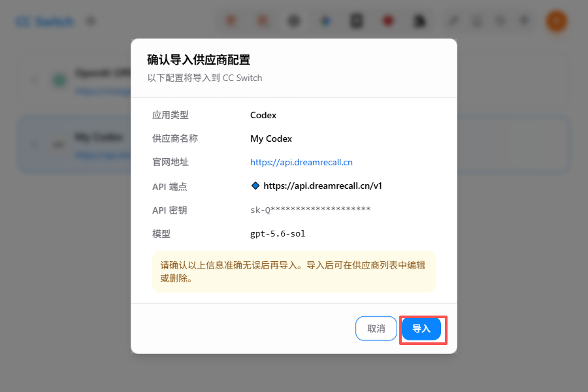Select the API endpoint URL ending in /v1
The width and height of the screenshot is (588, 392).
(x=323, y=186)
